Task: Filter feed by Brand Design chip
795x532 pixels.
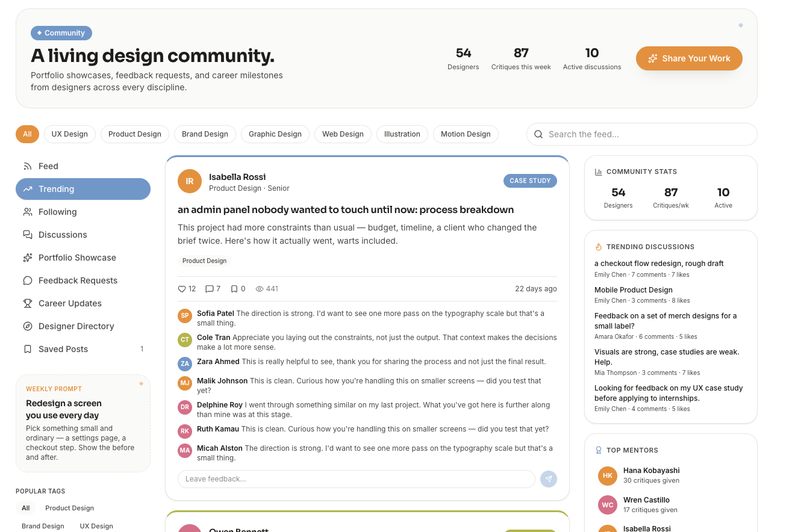Action: point(205,134)
